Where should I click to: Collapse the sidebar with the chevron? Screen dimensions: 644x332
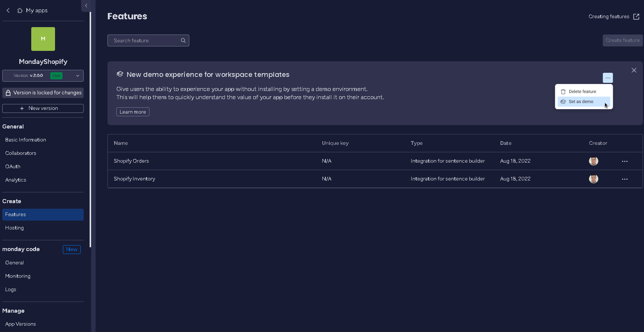pyautogui.click(x=86, y=6)
